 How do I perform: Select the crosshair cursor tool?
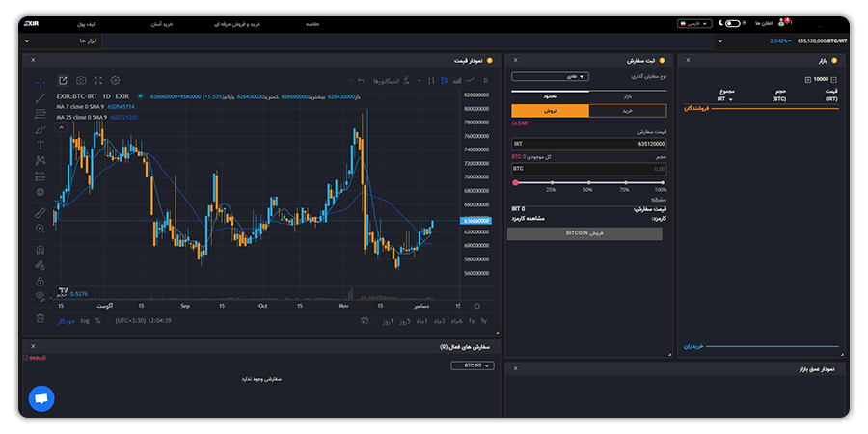click(x=40, y=83)
